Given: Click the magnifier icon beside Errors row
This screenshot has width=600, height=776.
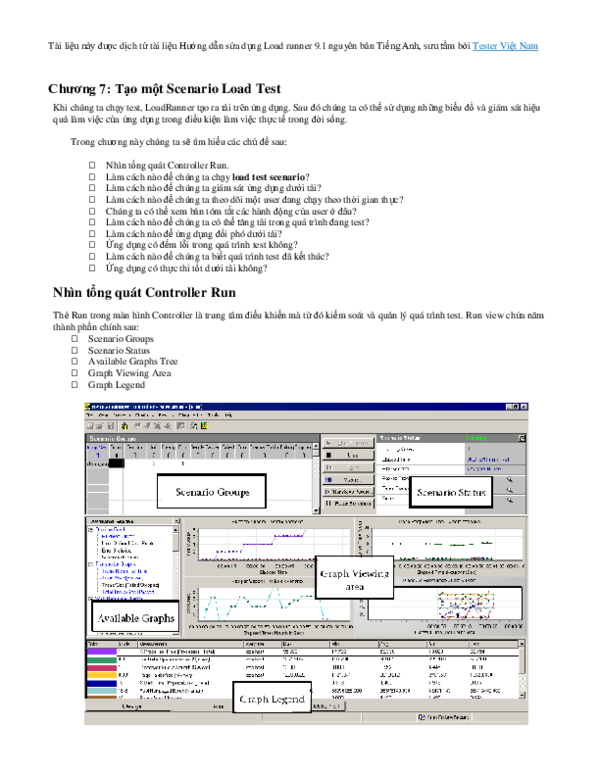Looking at the screenshot, I should [509, 500].
